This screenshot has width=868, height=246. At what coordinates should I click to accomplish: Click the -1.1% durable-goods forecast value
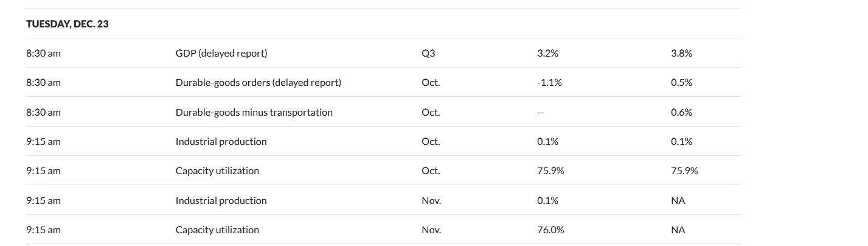[x=549, y=82]
